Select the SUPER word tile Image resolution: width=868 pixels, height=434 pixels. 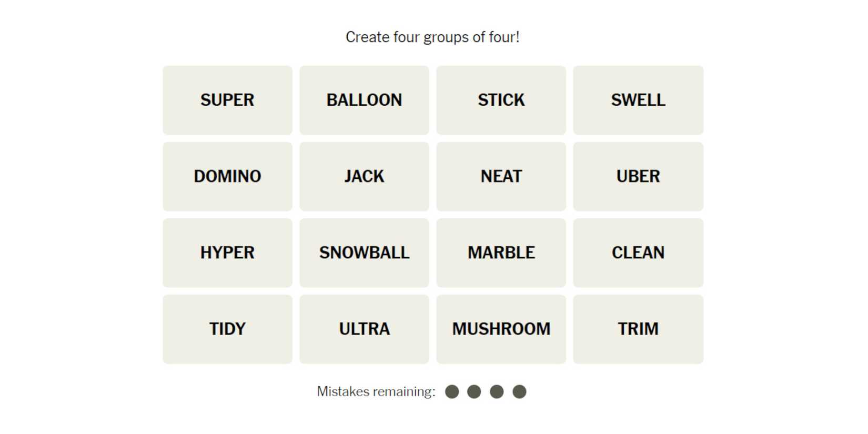pos(227,100)
